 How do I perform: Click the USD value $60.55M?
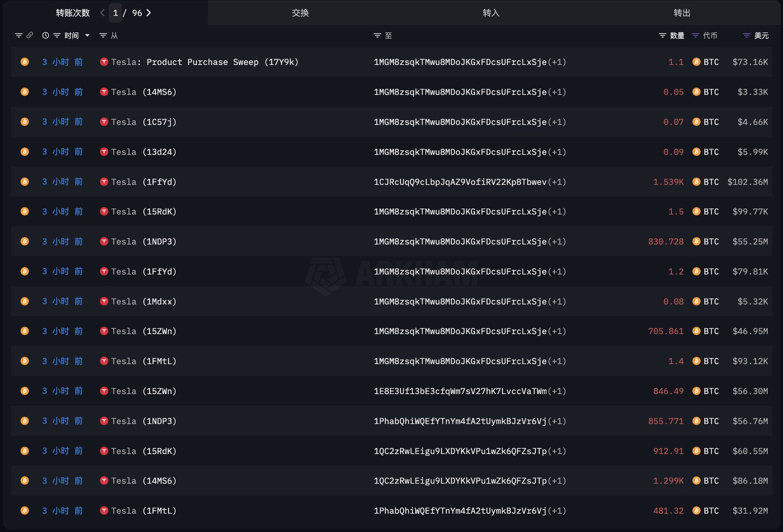(x=750, y=451)
